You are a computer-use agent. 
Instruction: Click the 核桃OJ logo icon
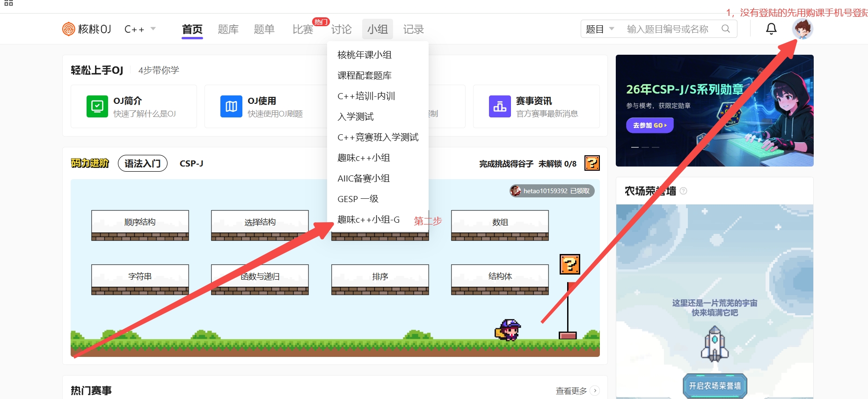(69, 29)
